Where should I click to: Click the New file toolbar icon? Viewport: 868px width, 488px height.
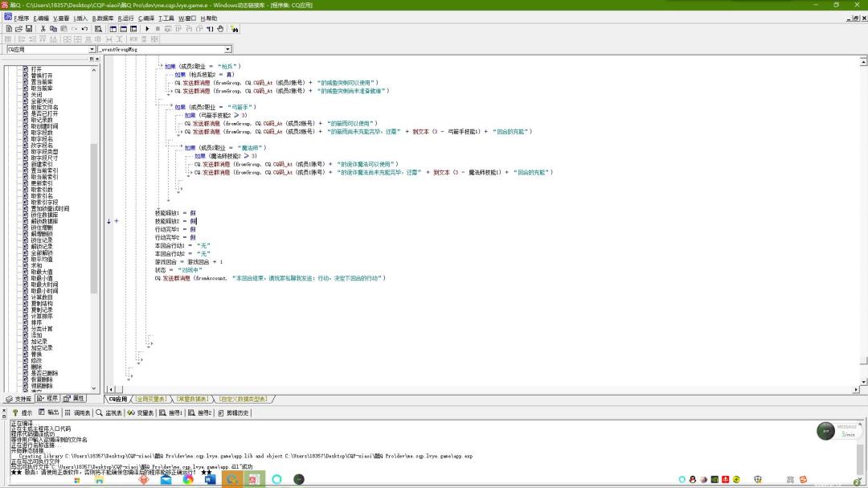(8, 29)
